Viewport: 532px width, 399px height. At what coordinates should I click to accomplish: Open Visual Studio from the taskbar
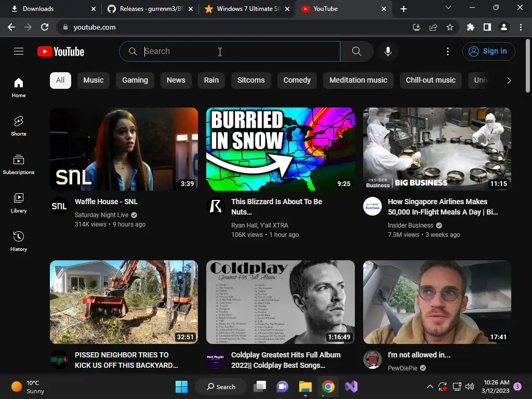click(351, 387)
